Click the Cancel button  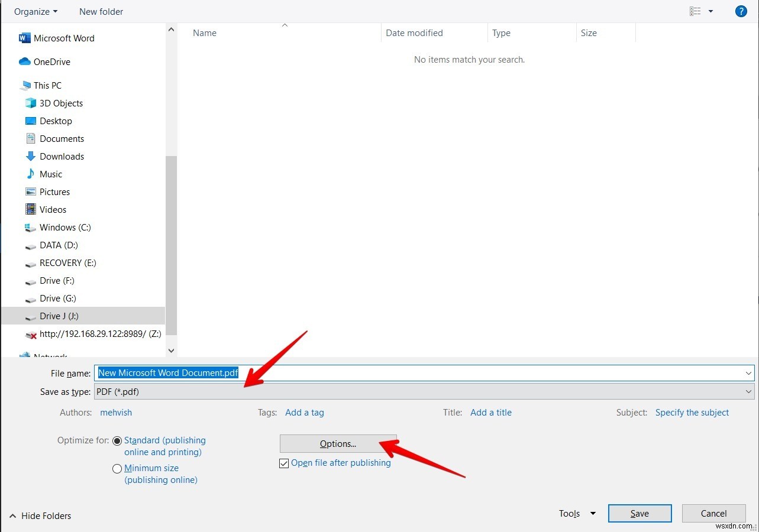[x=713, y=514]
